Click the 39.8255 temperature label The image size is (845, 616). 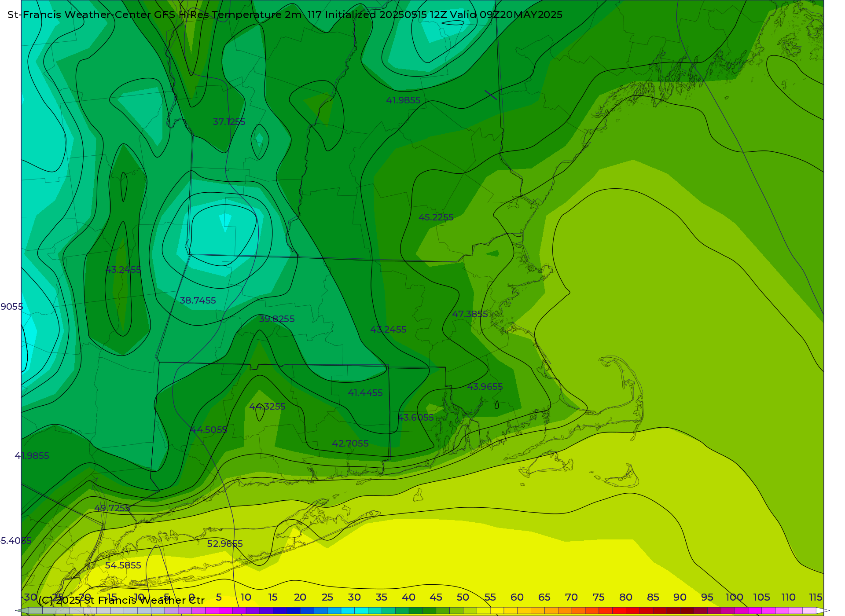(x=276, y=319)
